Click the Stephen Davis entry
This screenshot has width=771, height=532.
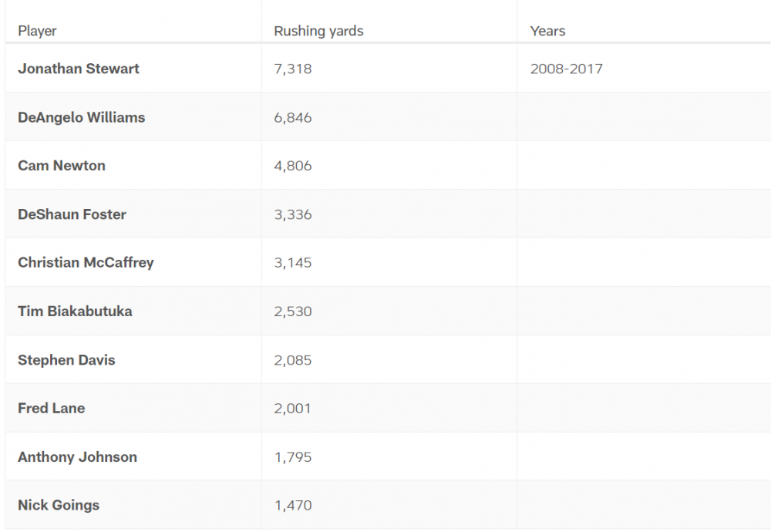coord(66,360)
